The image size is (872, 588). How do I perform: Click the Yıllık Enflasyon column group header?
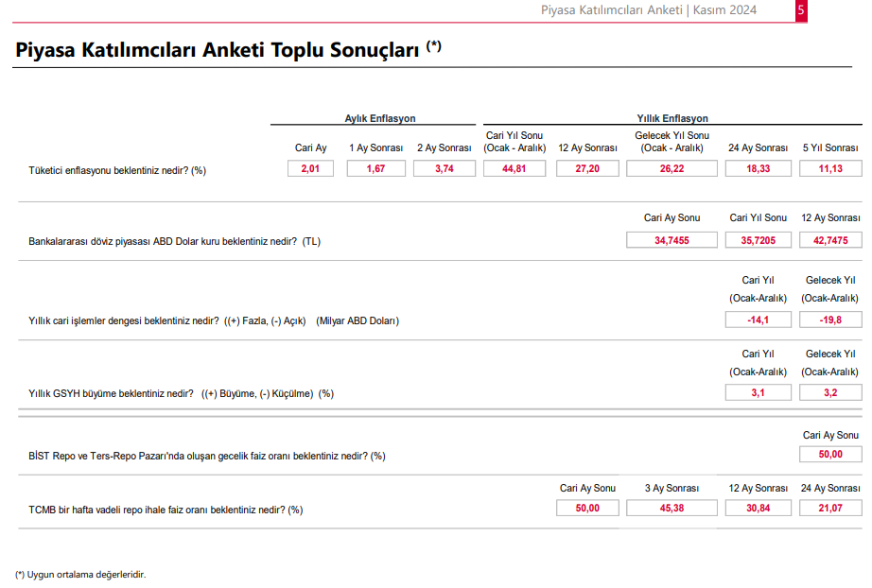tap(671, 118)
